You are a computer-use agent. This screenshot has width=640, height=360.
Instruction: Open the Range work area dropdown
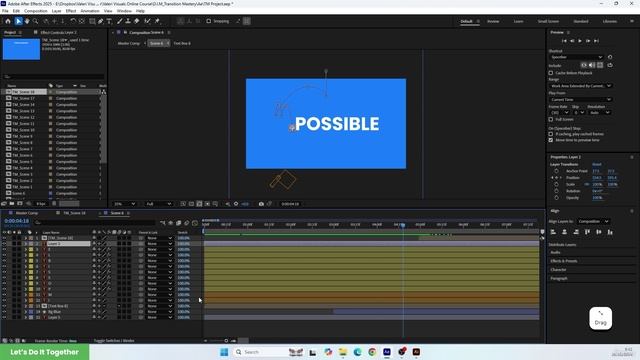pyautogui.click(x=580, y=86)
